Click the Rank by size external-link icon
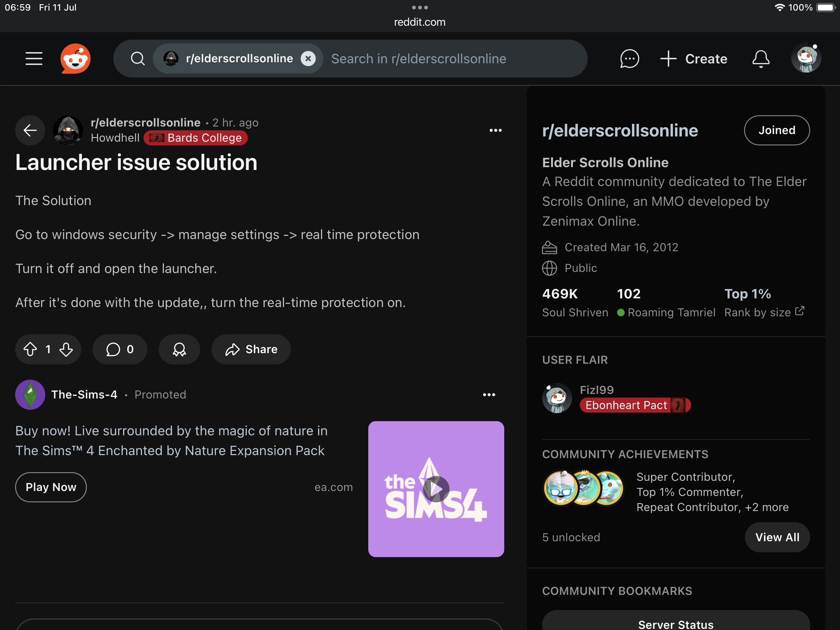Image resolution: width=840 pixels, height=630 pixels. coord(799,311)
